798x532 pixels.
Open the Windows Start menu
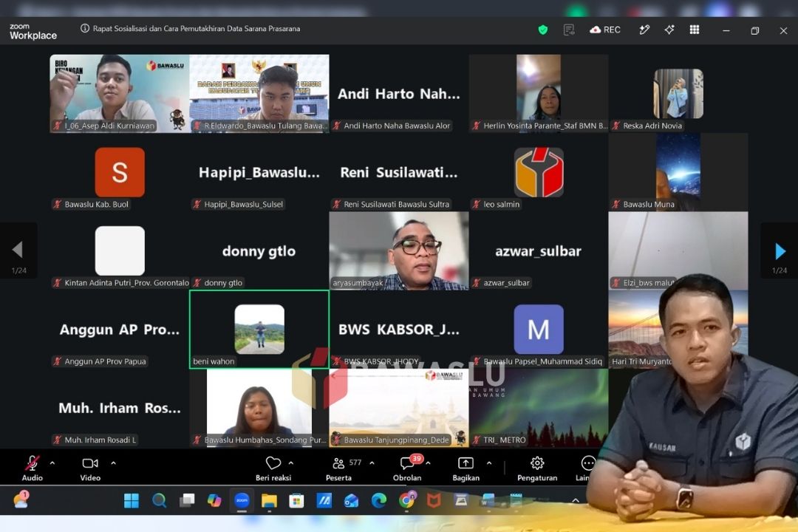pos(132,501)
